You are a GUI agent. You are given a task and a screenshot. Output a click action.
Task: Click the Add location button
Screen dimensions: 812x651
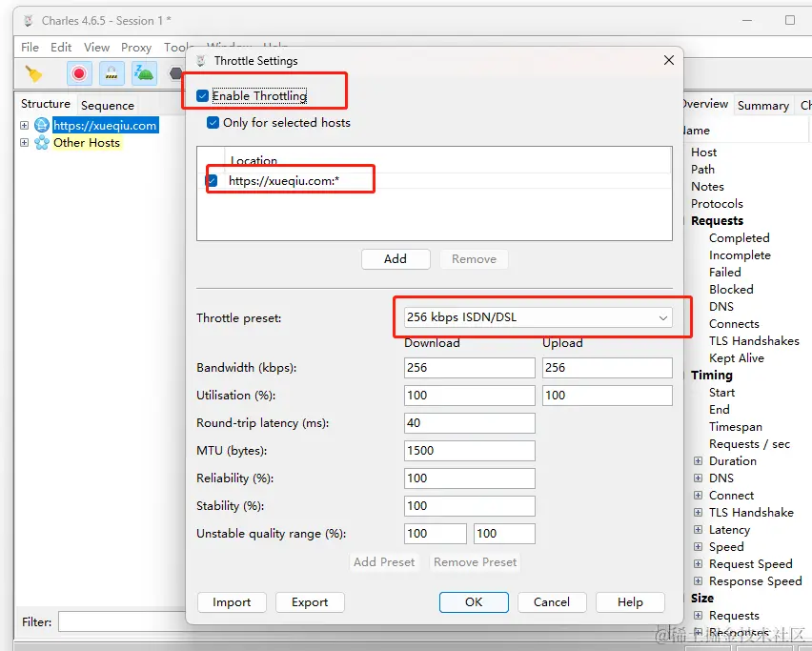pos(396,259)
